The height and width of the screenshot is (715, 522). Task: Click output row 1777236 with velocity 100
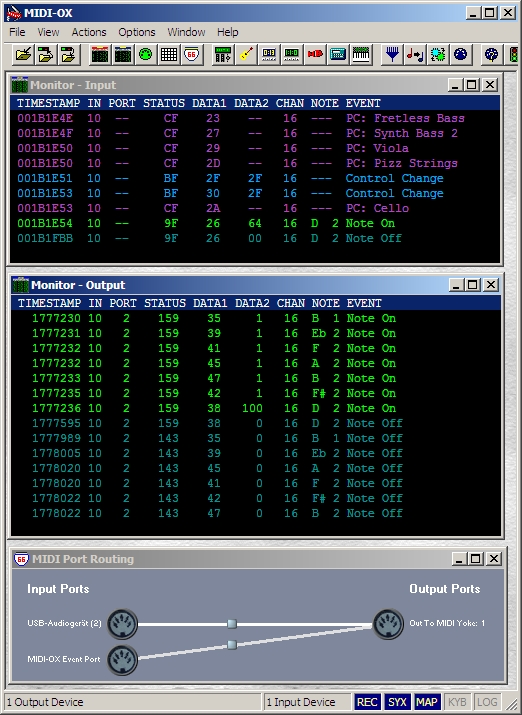point(256,408)
